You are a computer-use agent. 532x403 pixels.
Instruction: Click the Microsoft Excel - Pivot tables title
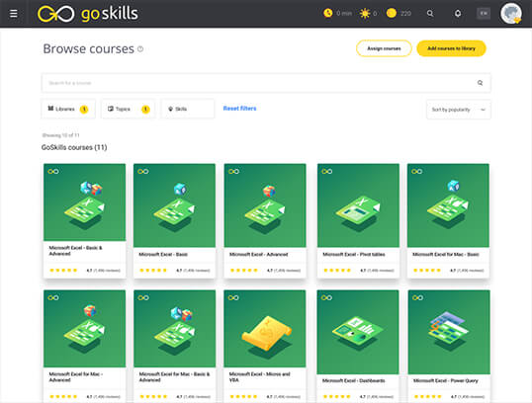354,254
